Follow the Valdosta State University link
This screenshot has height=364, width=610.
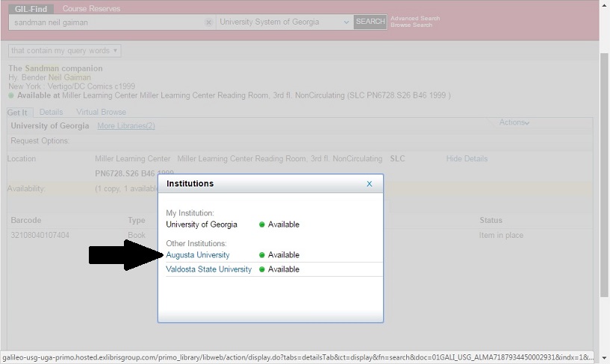coord(209,269)
